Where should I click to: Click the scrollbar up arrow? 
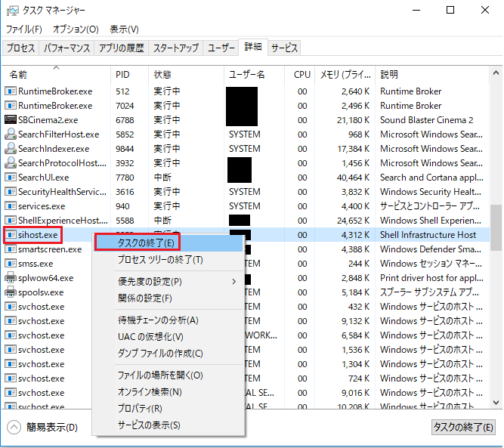(496, 73)
